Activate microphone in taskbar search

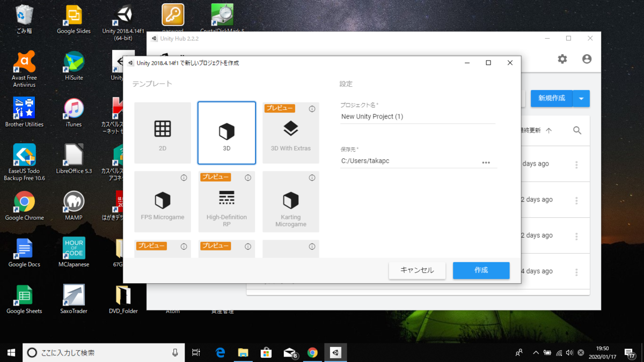pos(175,352)
